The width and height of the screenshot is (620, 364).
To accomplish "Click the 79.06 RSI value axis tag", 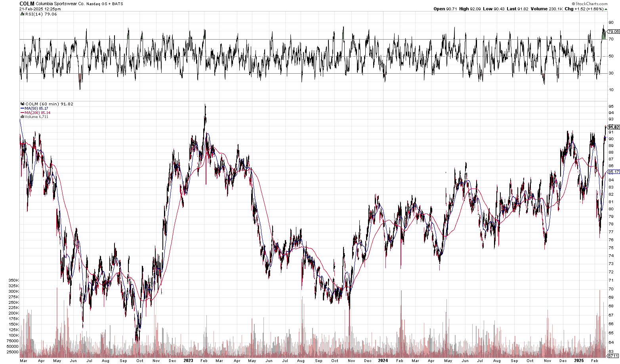I will point(614,31).
